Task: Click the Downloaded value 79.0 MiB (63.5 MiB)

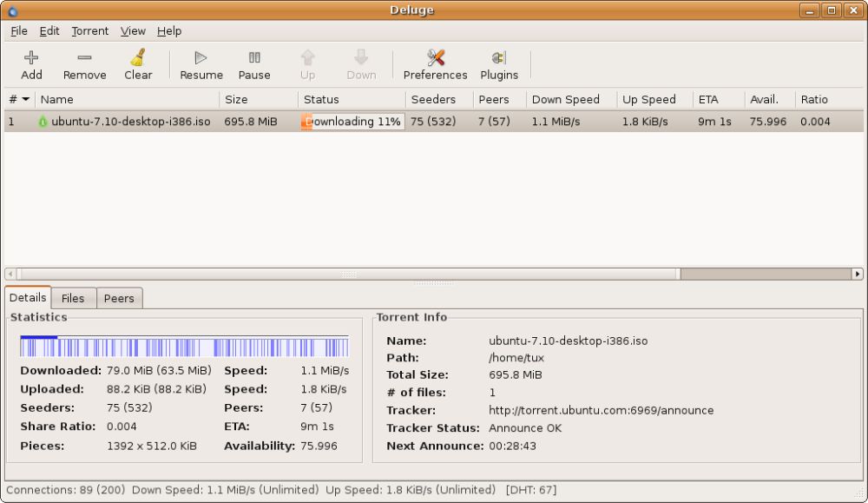Action: click(159, 371)
